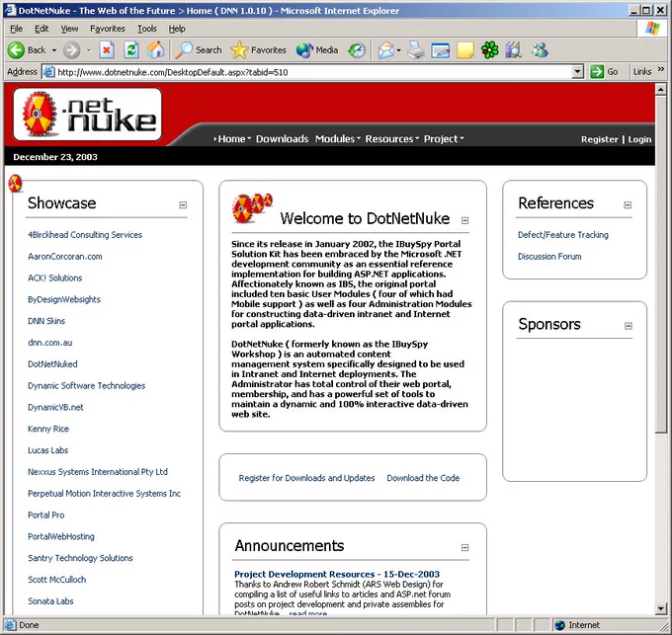Click the Mail envelope toolbar icon
This screenshot has height=635, width=672.
click(x=385, y=50)
